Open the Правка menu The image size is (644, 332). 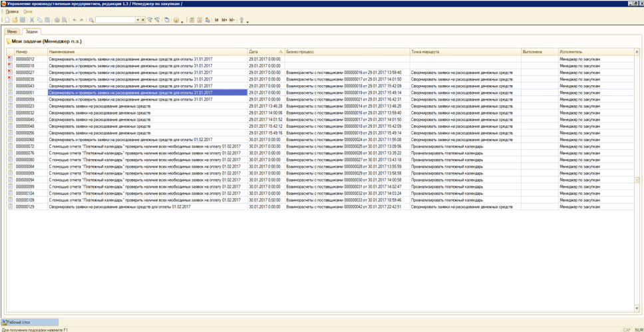[12, 12]
